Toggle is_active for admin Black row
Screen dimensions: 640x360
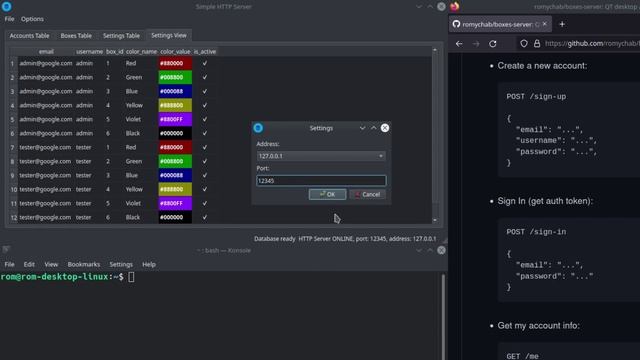tap(205, 133)
